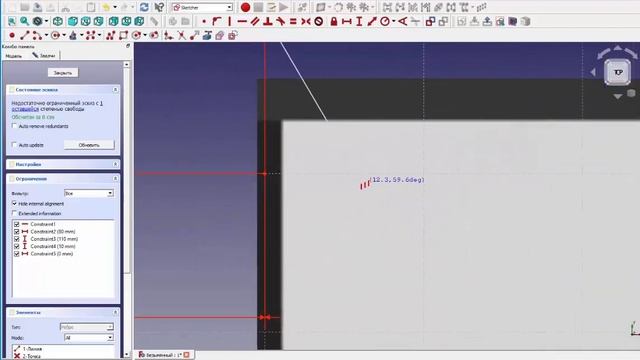Apply horizontal constraint
Viewport: 640px width, 360px height.
pos(242,21)
